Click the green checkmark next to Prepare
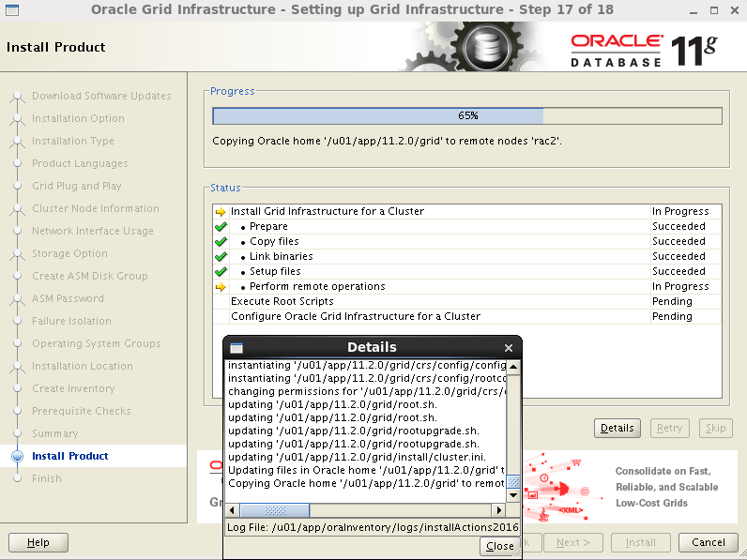Viewport: 747px width, 560px height. (221, 227)
